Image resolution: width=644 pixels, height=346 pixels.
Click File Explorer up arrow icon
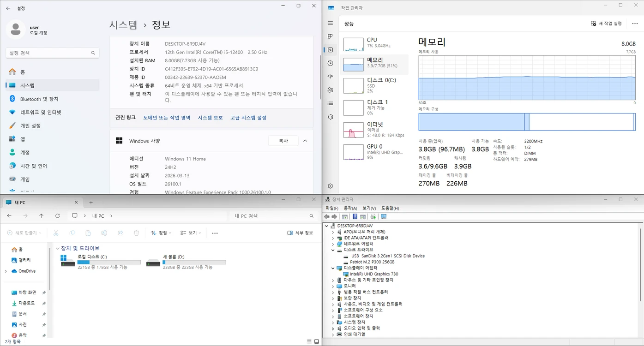[x=41, y=216]
